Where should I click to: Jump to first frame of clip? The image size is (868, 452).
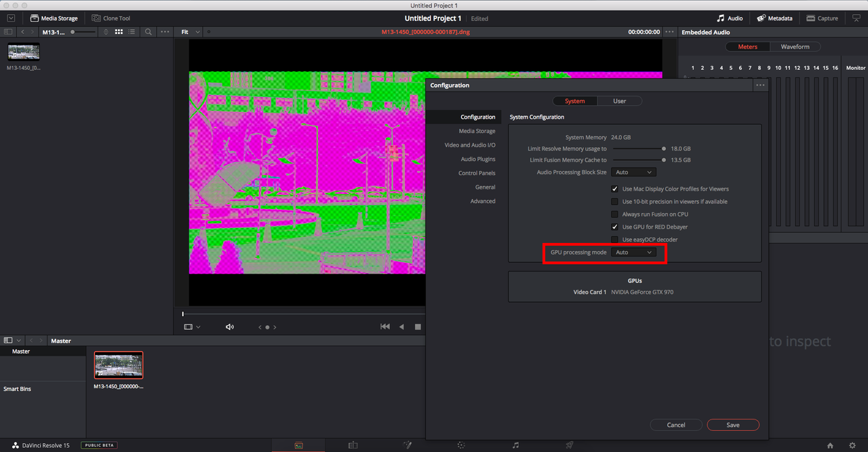coord(385,326)
